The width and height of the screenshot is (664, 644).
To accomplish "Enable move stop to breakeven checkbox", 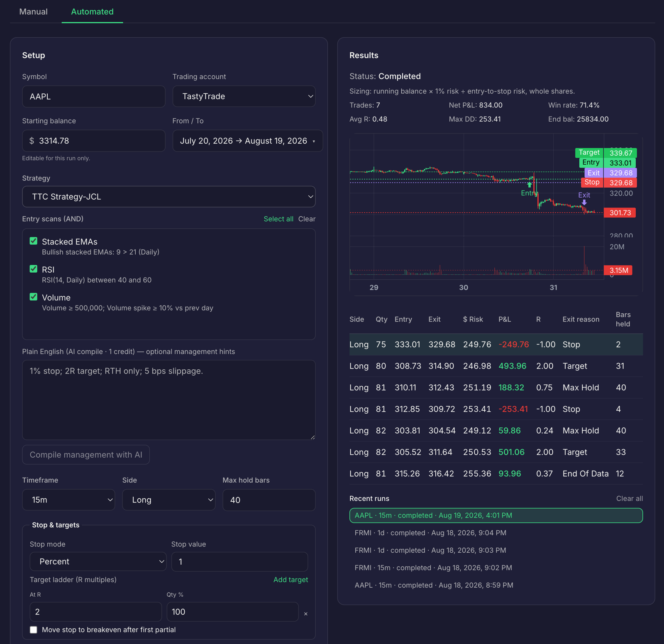I will pos(34,629).
